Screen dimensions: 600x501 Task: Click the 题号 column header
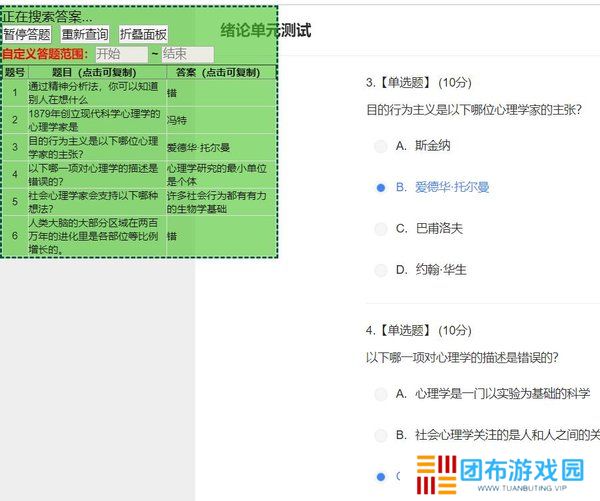point(15,72)
